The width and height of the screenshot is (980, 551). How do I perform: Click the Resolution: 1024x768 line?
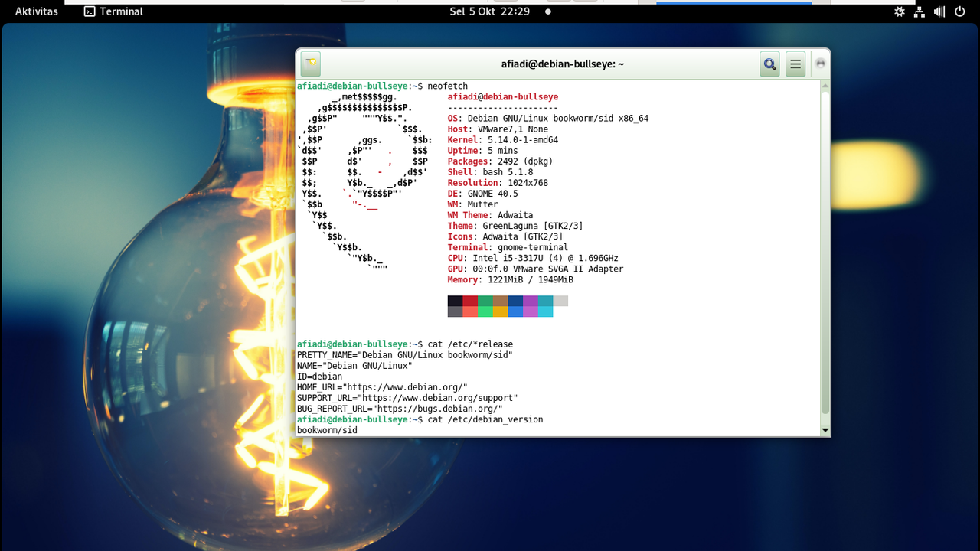[498, 183]
